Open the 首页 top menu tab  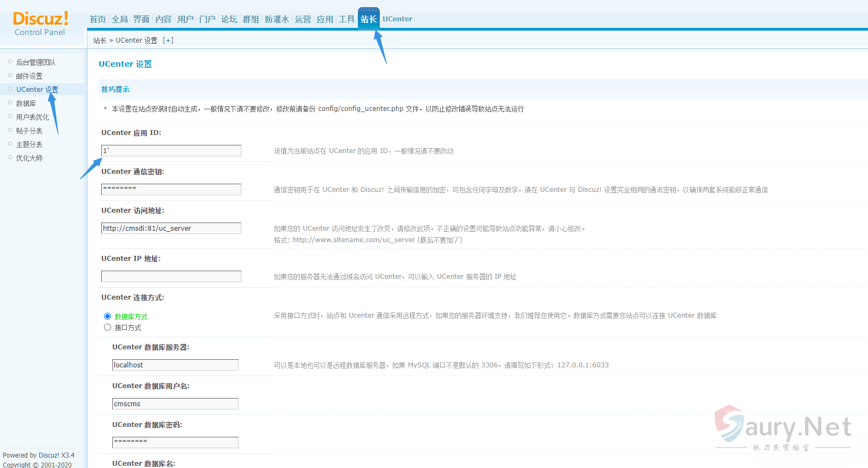click(98, 19)
